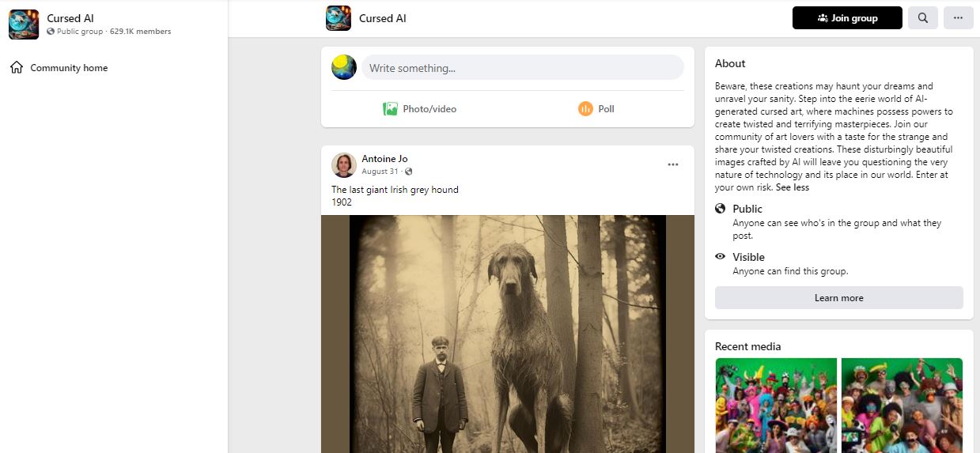Open Antoine Jo's profile name link
This screenshot has height=453, width=980.
pyautogui.click(x=384, y=159)
